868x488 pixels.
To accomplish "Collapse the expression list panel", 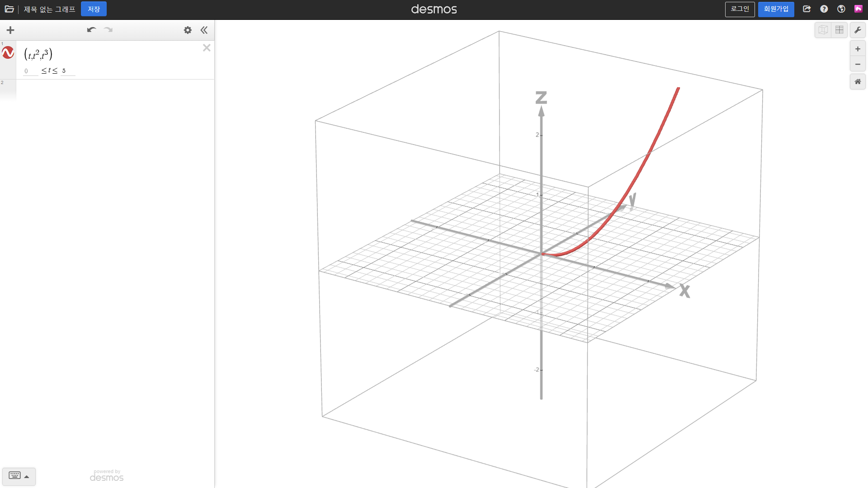I will [204, 30].
